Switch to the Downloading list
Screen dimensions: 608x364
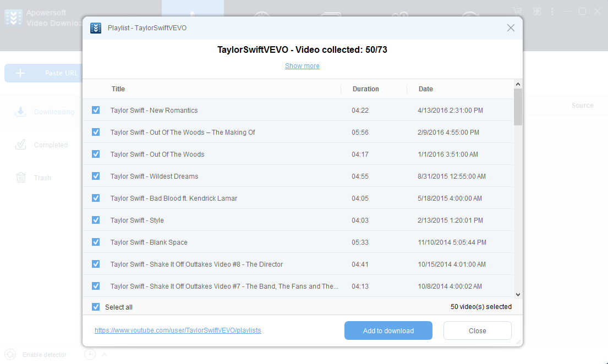45,112
